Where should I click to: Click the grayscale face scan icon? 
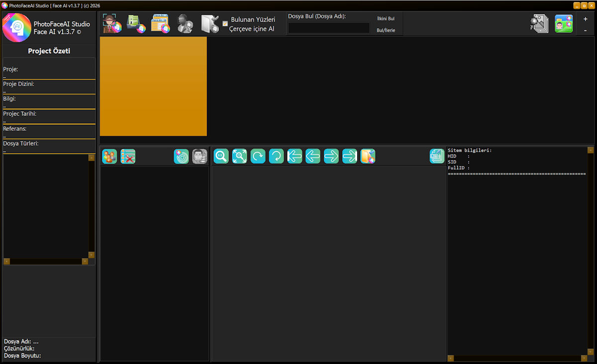point(200,156)
